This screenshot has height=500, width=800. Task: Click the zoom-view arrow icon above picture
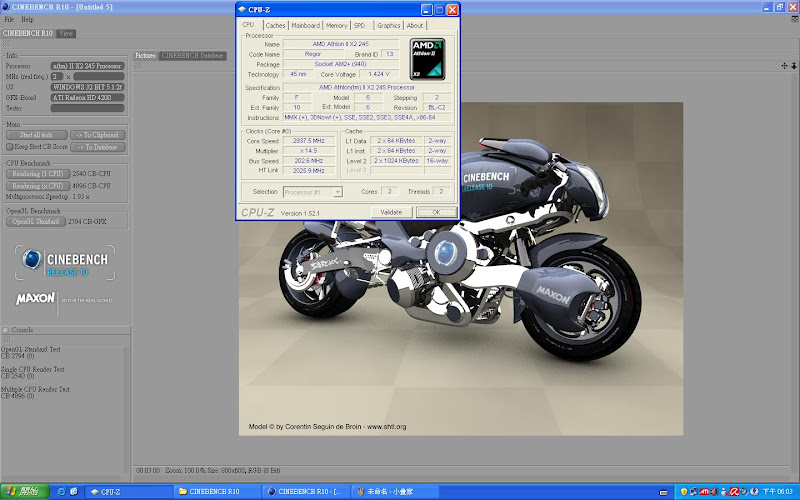(x=794, y=66)
